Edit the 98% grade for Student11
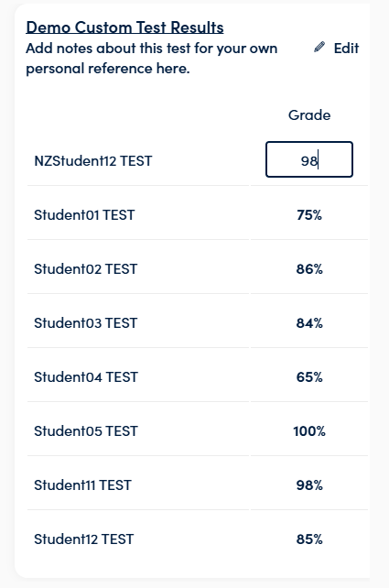The height and width of the screenshot is (588, 389). tap(309, 485)
